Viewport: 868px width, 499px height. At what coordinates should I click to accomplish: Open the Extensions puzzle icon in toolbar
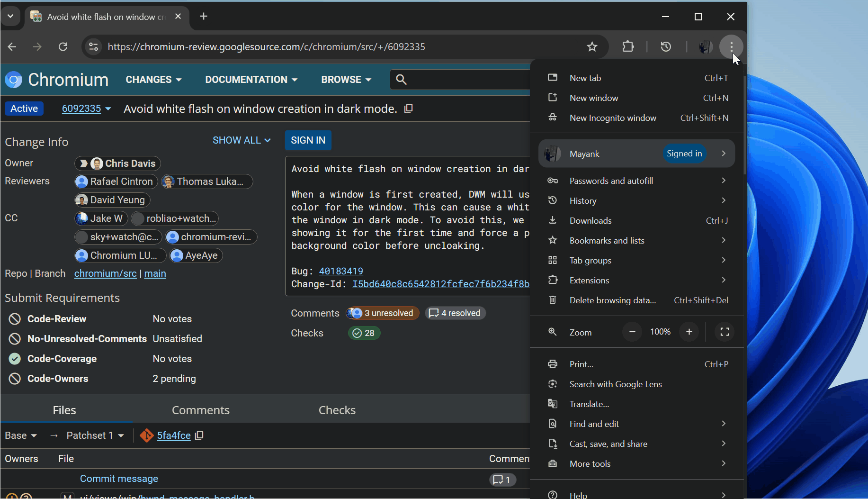pos(628,46)
